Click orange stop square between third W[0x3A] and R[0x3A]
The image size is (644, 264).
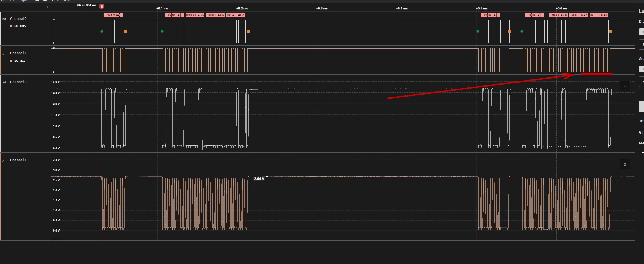point(509,31)
